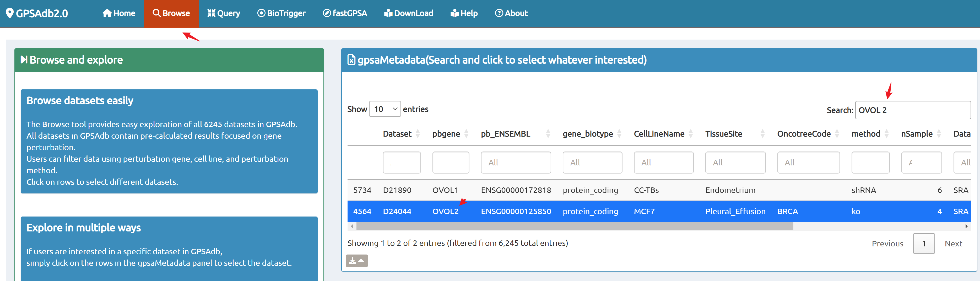Click the horizontal table scrollbar thumb
Screen dimensions: 980x281
(x=575, y=226)
